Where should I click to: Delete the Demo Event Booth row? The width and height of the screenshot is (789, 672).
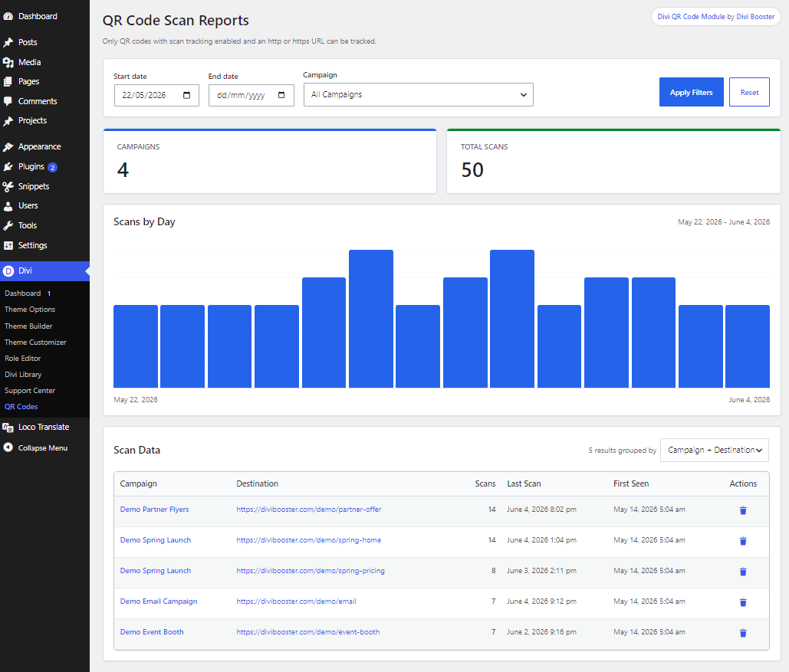coord(743,633)
